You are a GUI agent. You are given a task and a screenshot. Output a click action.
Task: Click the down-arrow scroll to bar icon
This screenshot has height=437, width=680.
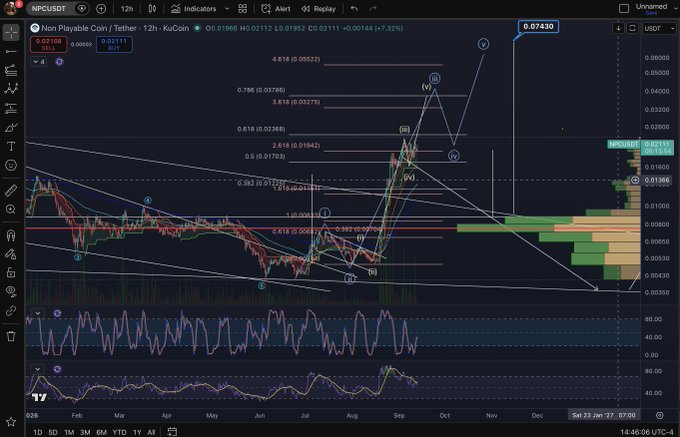tap(618, 28)
